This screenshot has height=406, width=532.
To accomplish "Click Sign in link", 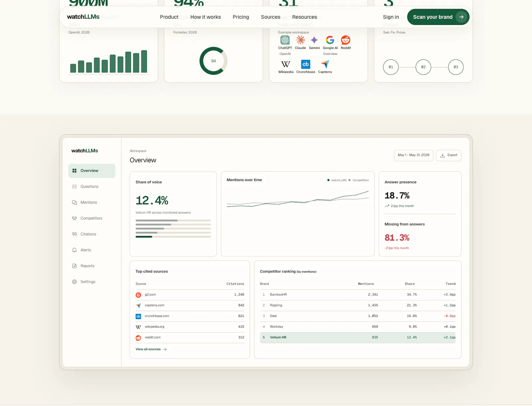I will click(391, 17).
